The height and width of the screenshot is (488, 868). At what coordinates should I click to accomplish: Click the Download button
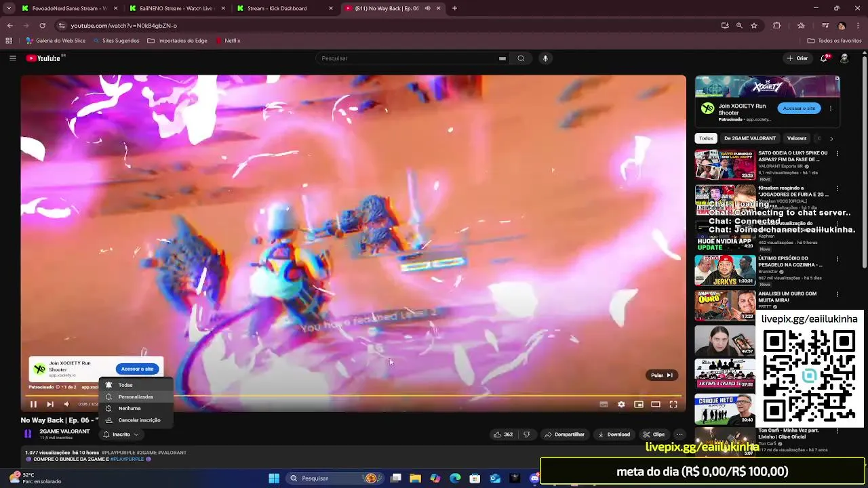[x=614, y=434]
